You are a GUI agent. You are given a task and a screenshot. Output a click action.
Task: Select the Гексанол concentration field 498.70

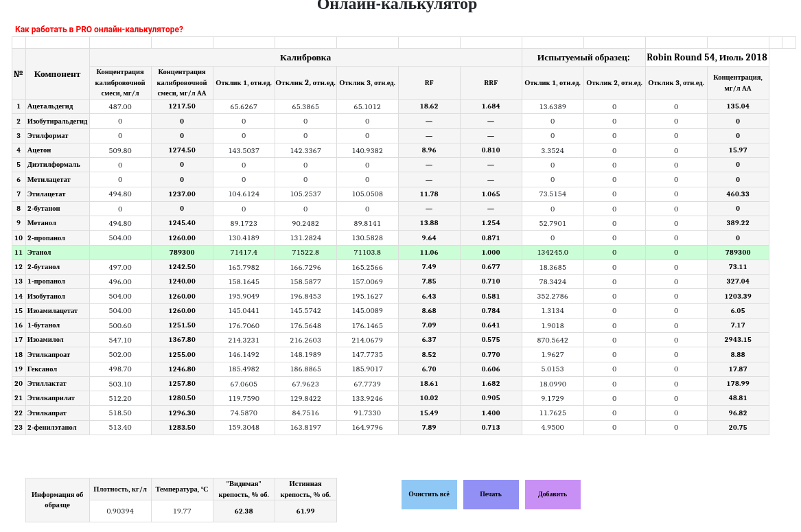point(120,369)
